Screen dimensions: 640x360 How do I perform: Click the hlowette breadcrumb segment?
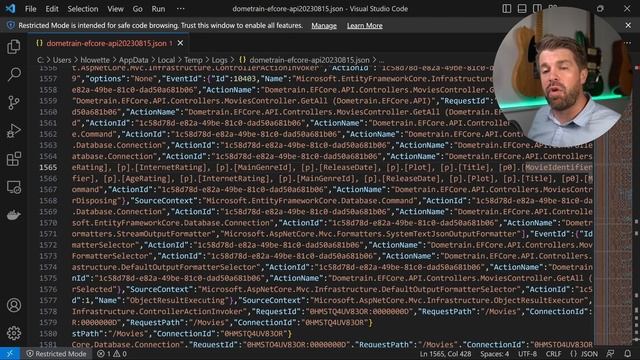click(95, 60)
